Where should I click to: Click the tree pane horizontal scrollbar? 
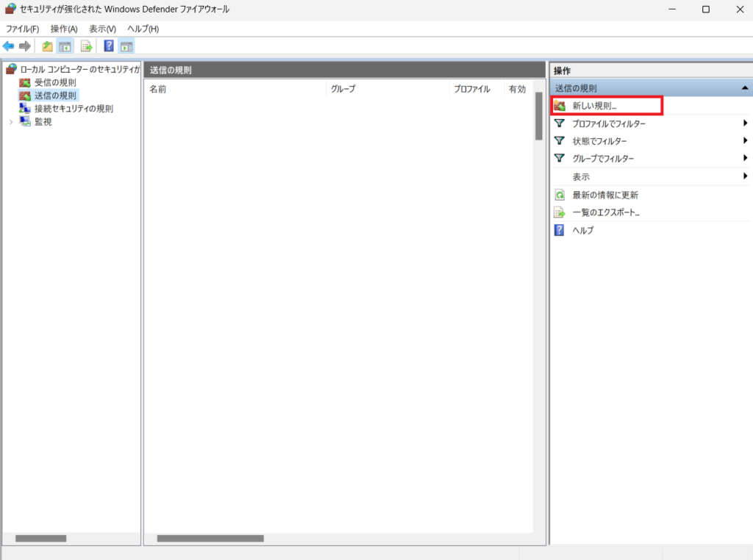(41, 539)
